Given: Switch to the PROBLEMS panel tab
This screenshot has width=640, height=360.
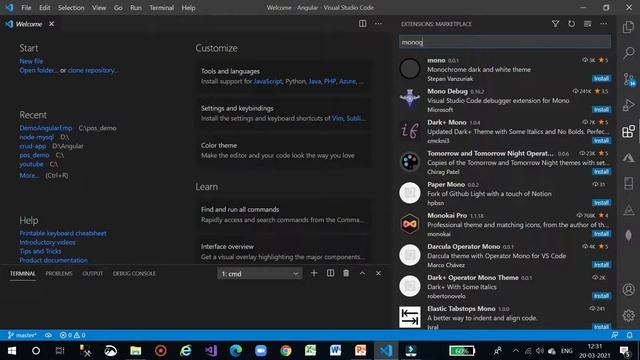Looking at the screenshot, I should [59, 273].
